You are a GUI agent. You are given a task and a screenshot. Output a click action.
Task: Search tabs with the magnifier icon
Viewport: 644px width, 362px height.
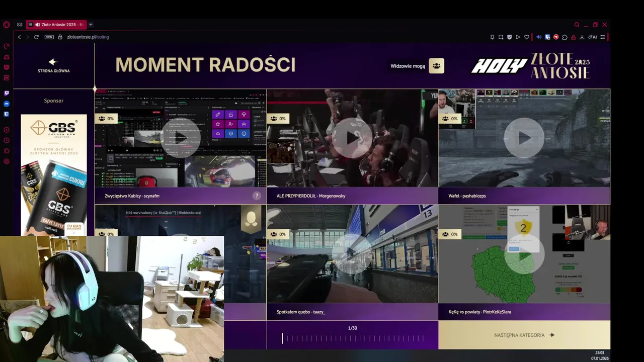point(577,25)
